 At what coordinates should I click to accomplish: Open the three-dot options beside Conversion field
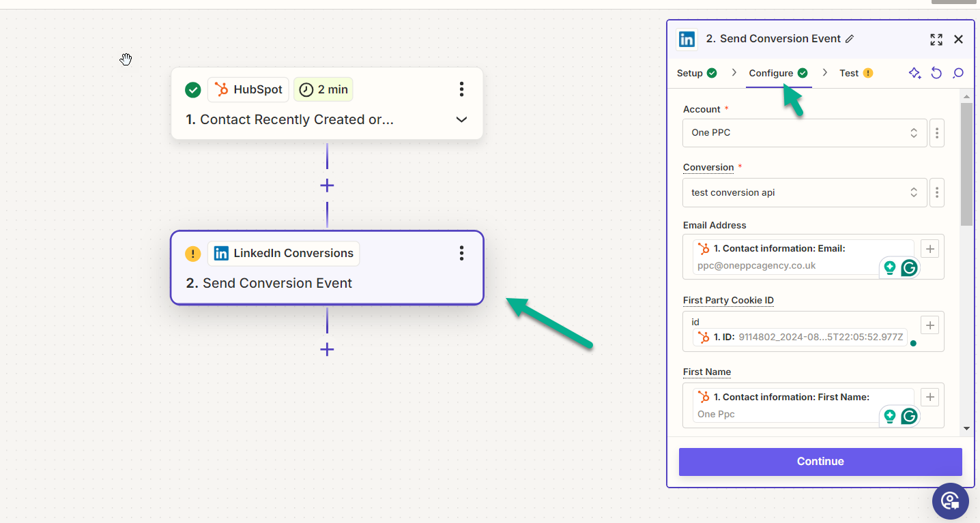pyautogui.click(x=937, y=192)
